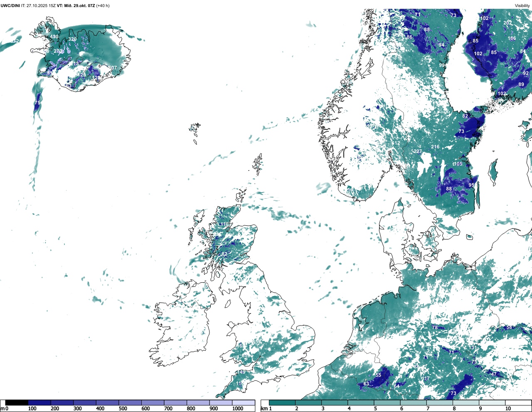
Task: Click the '92' value in southeastern Finland
Action: pos(526,73)
